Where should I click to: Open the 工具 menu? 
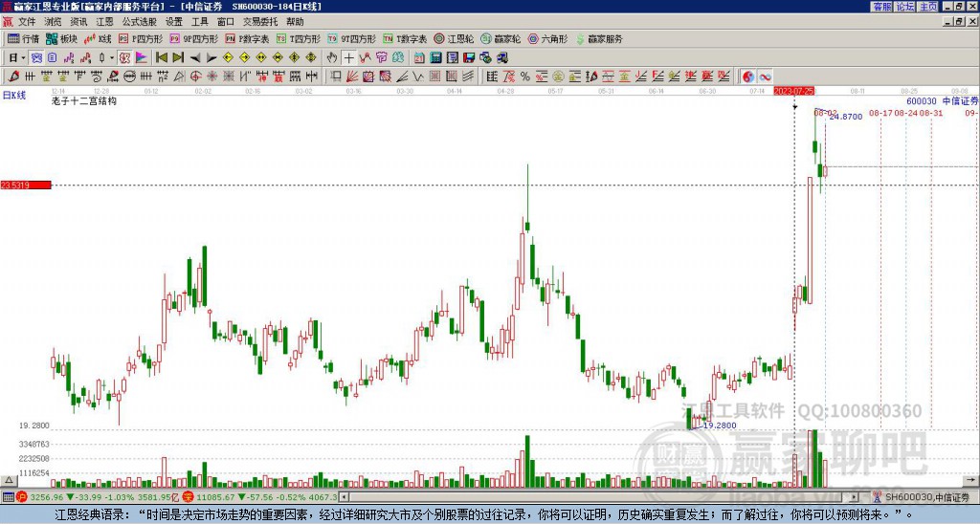[x=199, y=22]
